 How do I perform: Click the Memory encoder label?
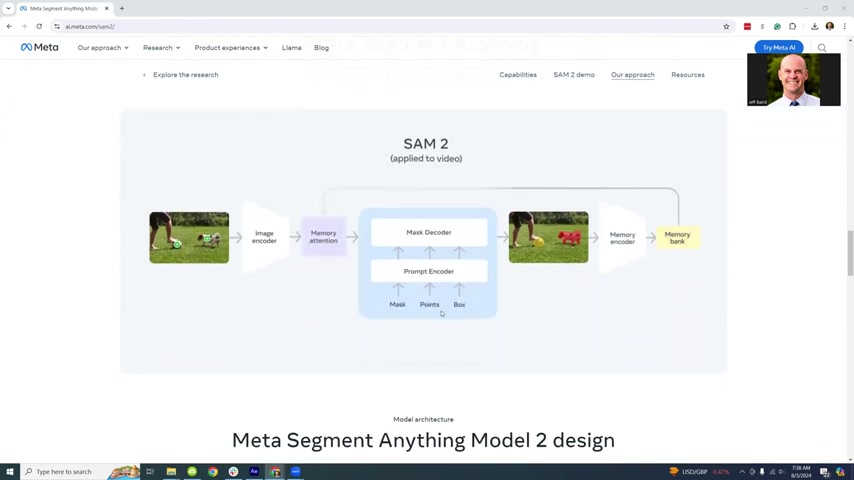coord(622,238)
